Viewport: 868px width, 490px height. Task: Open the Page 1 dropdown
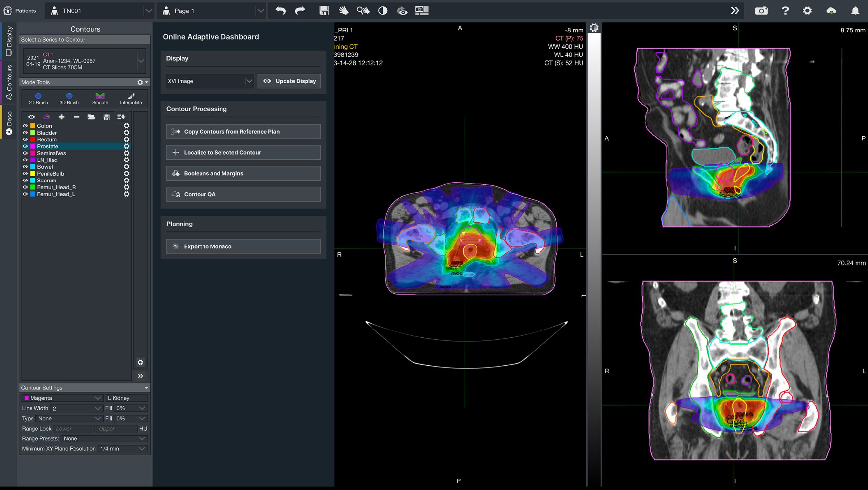tap(260, 10)
